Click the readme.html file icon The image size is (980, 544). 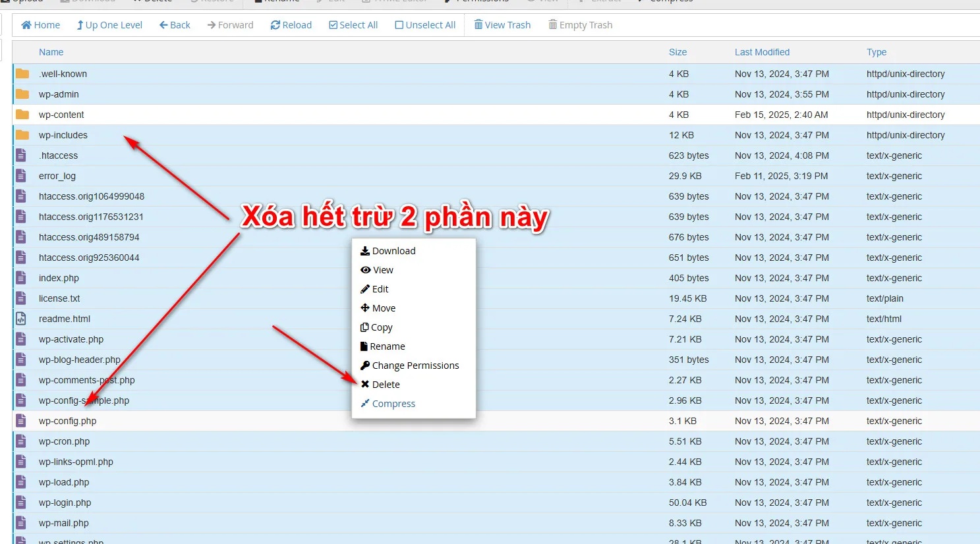coord(21,319)
